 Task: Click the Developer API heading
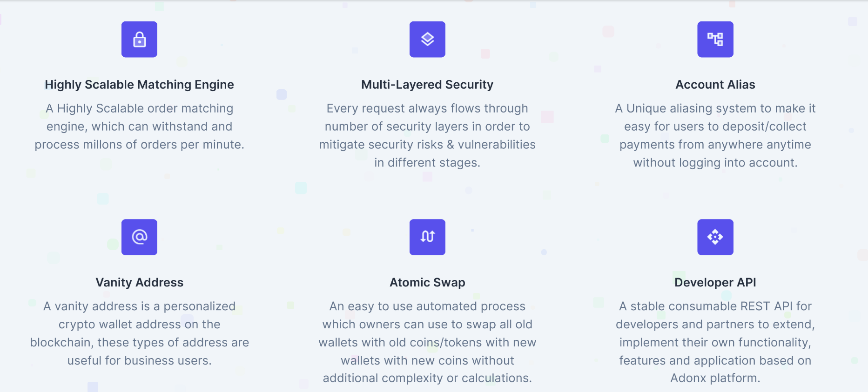(715, 282)
